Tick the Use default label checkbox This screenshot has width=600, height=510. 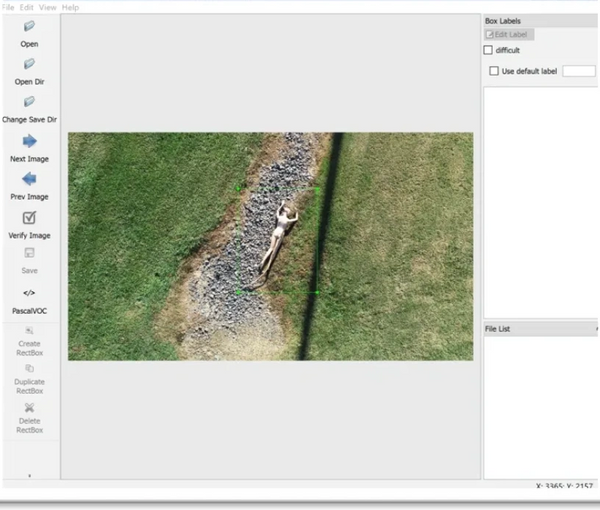[x=494, y=71]
